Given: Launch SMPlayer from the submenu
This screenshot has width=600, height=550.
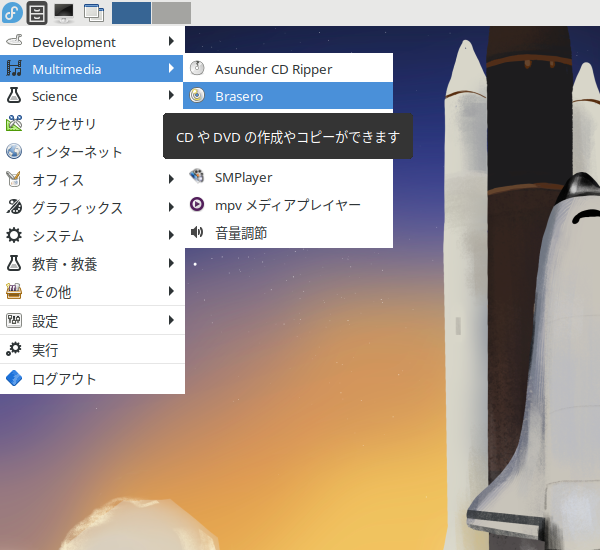Looking at the screenshot, I should (288, 177).
